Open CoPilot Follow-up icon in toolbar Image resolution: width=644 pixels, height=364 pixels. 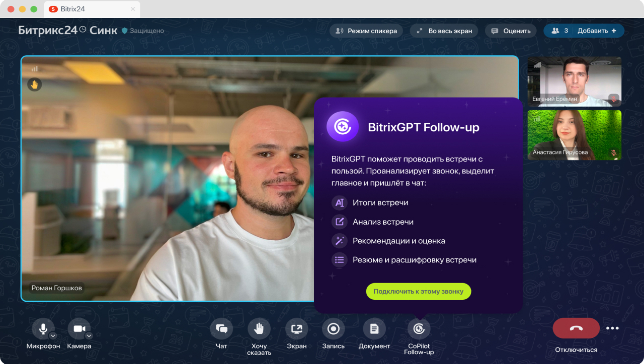click(419, 329)
